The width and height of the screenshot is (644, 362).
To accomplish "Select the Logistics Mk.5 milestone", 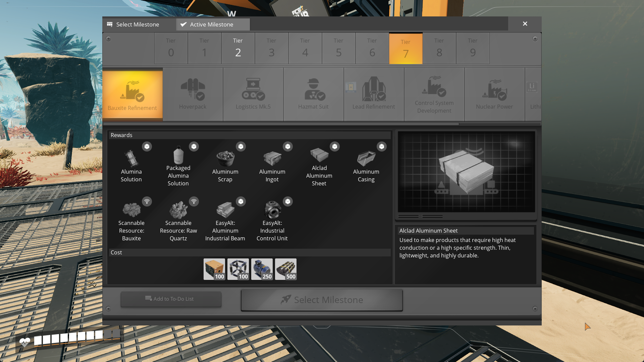I will (x=253, y=94).
